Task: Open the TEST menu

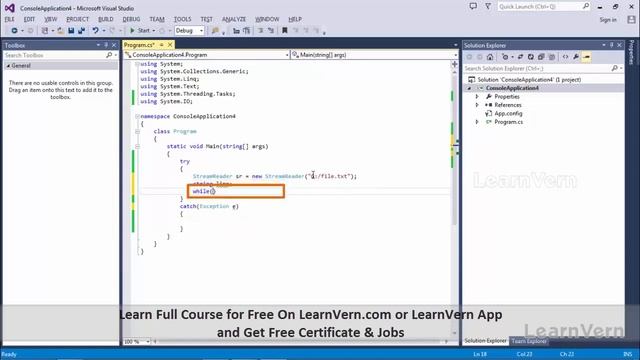Action: point(207,19)
